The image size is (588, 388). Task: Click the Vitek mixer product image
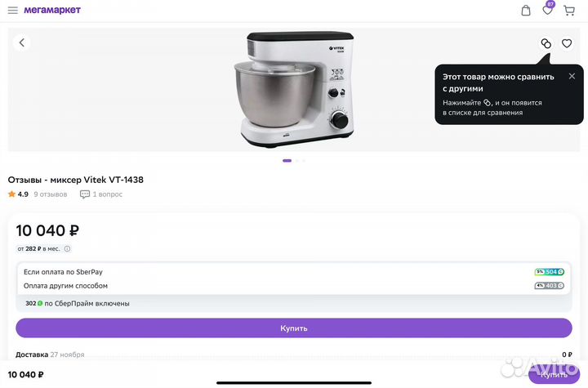[294, 89]
